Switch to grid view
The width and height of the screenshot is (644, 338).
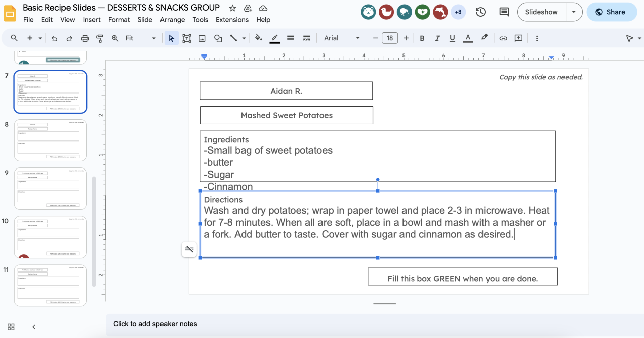click(x=11, y=327)
